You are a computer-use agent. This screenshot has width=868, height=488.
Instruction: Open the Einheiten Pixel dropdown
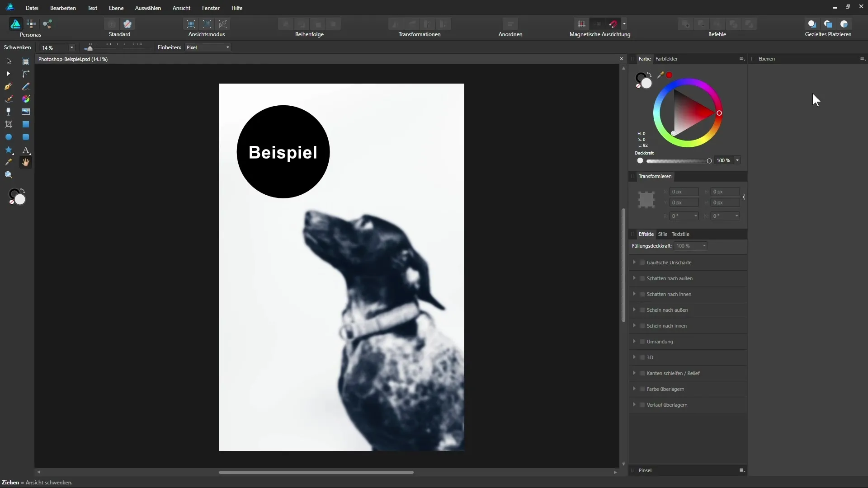pos(208,47)
